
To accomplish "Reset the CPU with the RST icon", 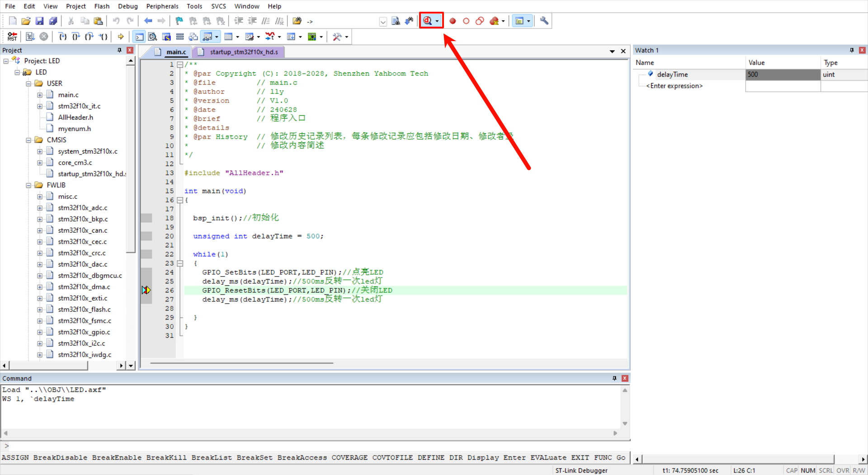I will click(x=13, y=37).
